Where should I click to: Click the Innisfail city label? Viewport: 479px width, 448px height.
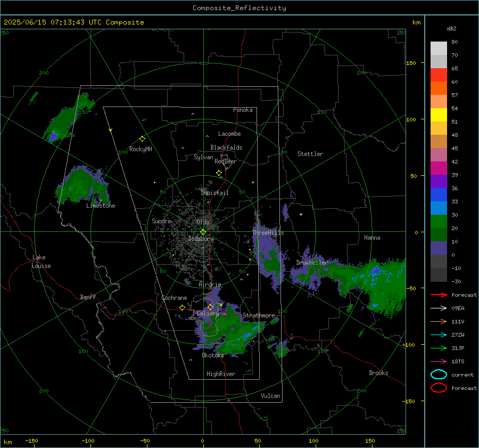214,193
